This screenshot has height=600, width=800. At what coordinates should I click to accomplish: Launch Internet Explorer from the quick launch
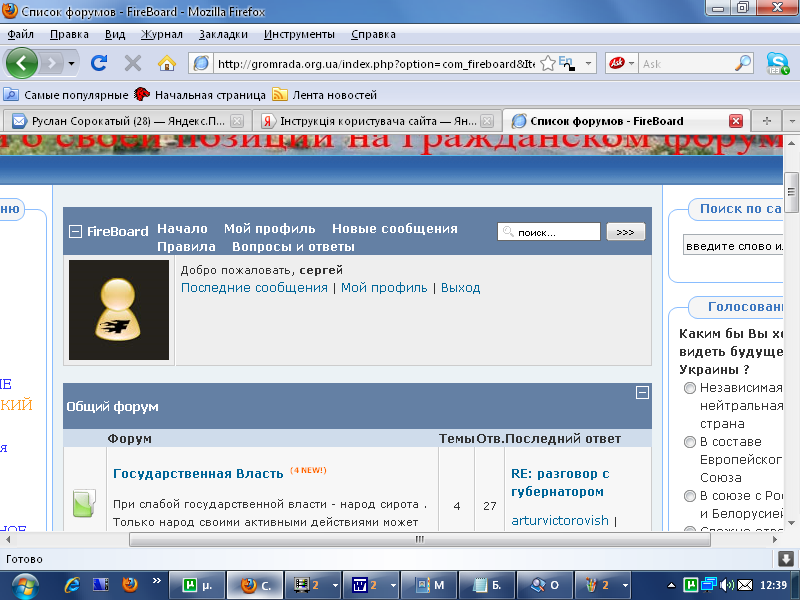tap(72, 585)
